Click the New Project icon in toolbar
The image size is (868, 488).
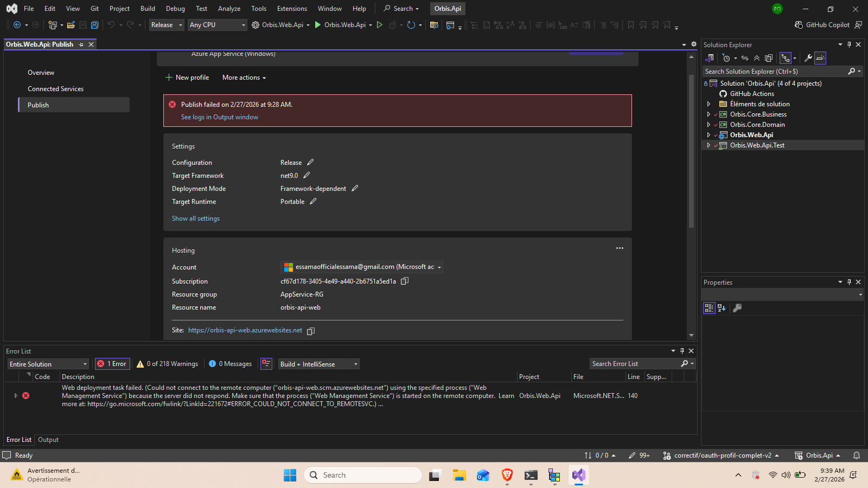pos(53,25)
